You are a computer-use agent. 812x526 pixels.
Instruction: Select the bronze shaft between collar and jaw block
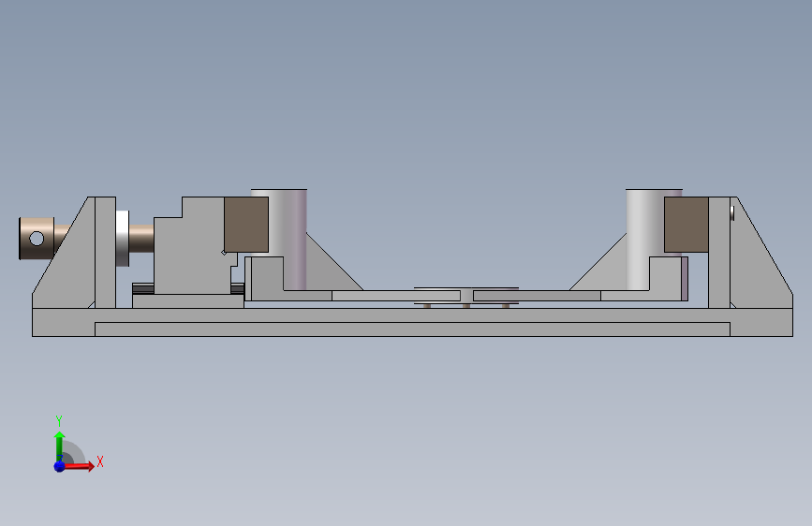[141, 238]
